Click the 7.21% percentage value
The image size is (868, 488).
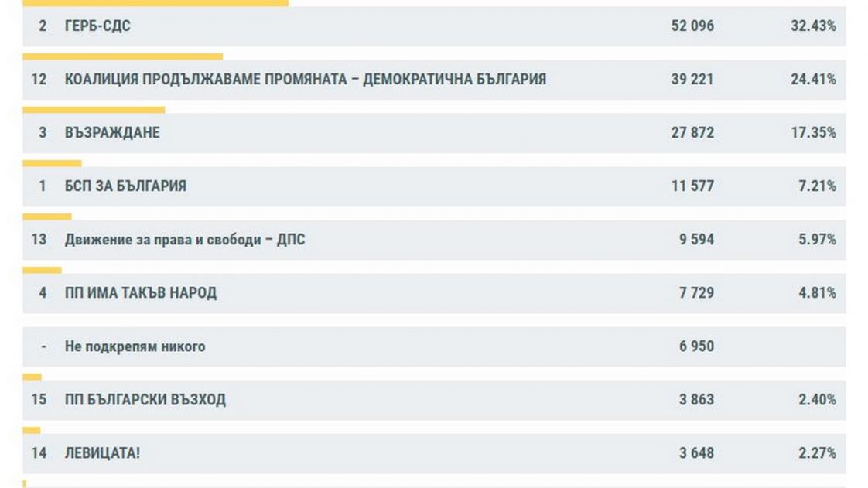817,186
